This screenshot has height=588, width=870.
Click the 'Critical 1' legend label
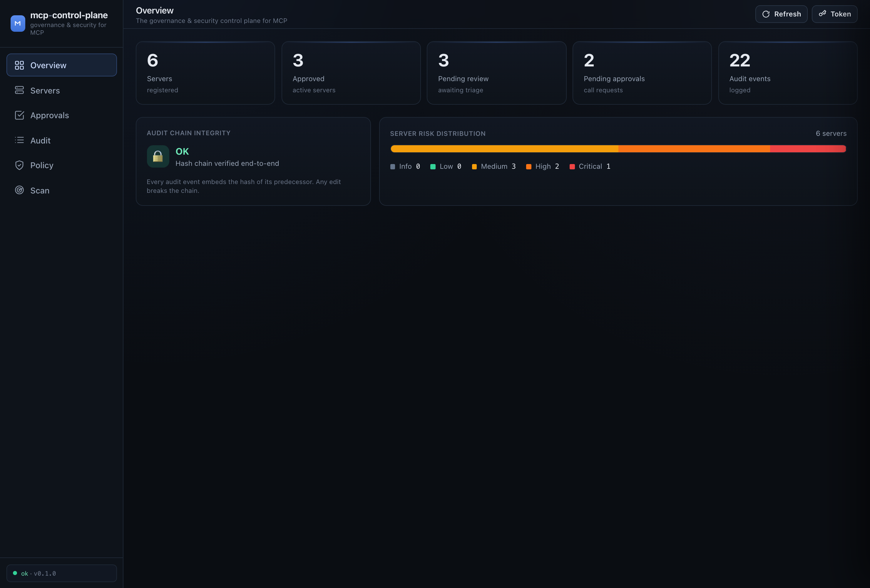pos(595,166)
